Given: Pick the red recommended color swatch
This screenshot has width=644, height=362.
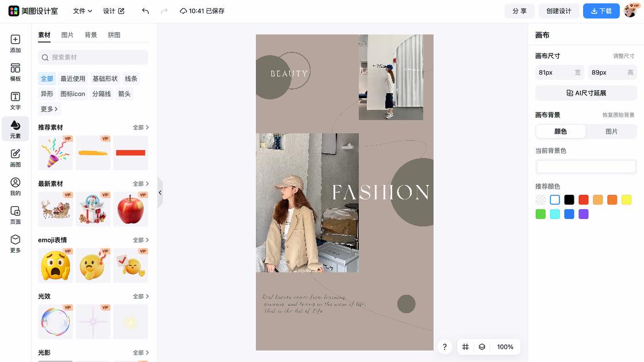Looking at the screenshot, I should pyautogui.click(x=584, y=200).
